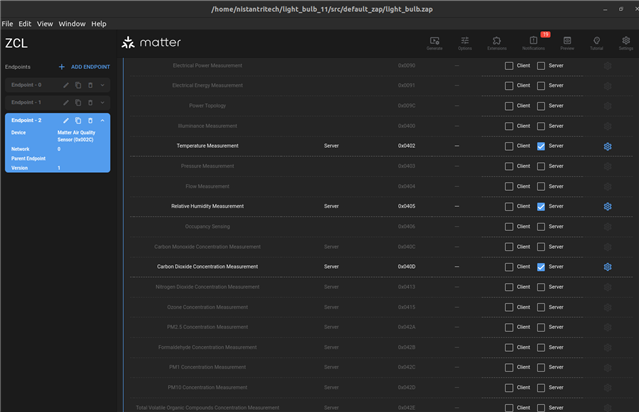
Task: Delete Endpoint - 0 with trash icon
Action: 90,85
